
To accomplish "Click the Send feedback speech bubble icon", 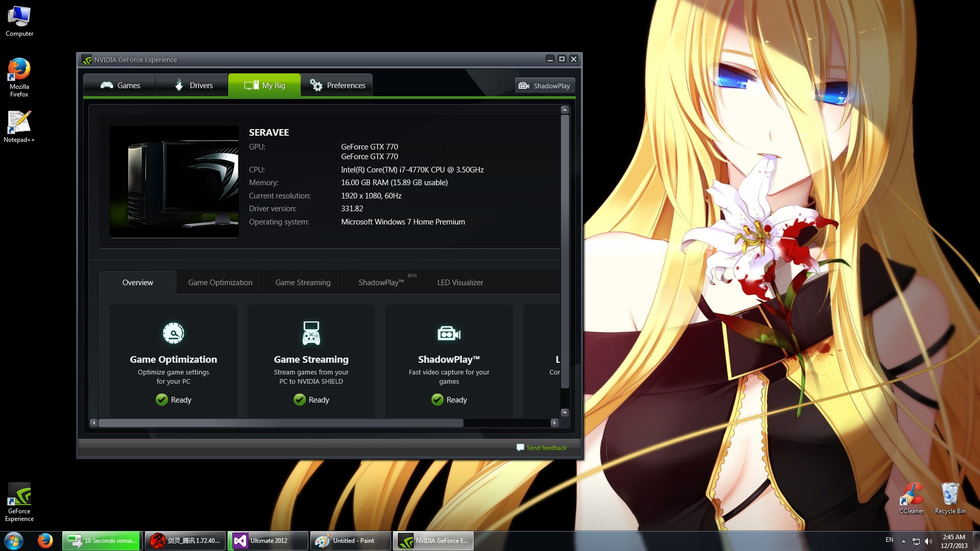I will point(520,447).
